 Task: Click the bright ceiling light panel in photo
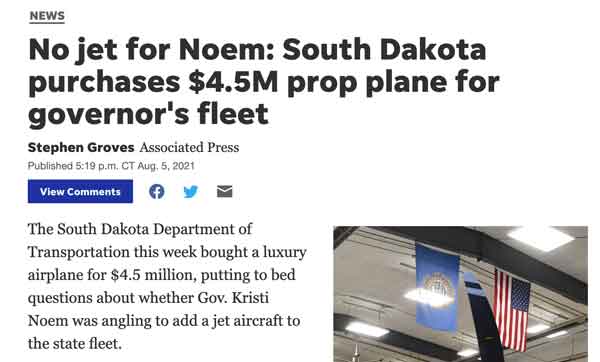[x=541, y=238]
